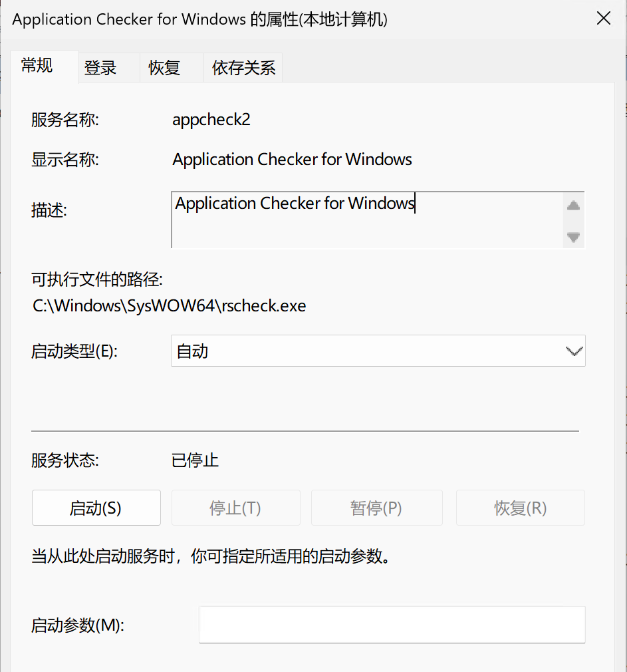Click the 自动 value in startup type box
This screenshot has width=627, height=672.
193,351
